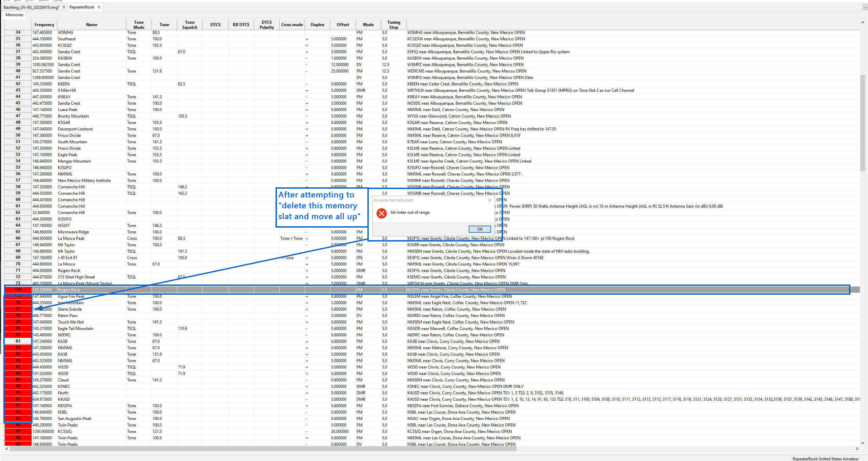Click Mode cell DMR in row 43
This screenshot has width=868, height=461.
coord(368,90)
